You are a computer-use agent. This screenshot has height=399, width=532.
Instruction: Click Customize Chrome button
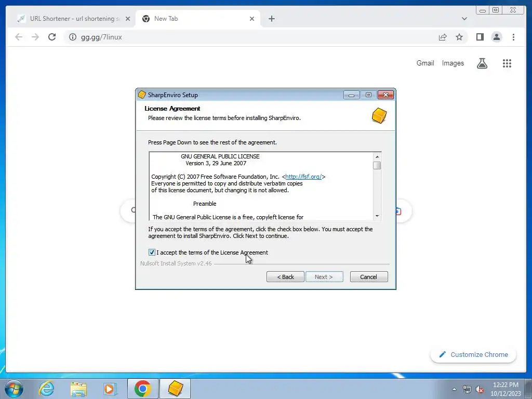coord(473,354)
